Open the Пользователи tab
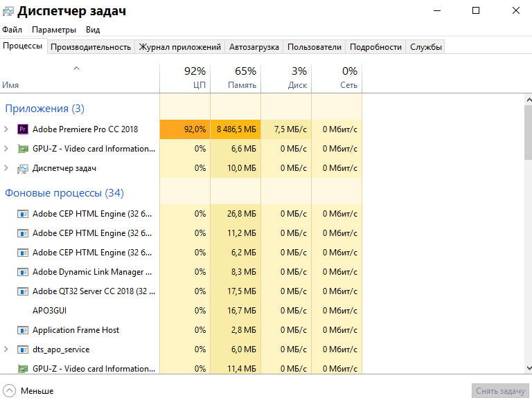This screenshot has height=400, width=532. pyautogui.click(x=314, y=47)
